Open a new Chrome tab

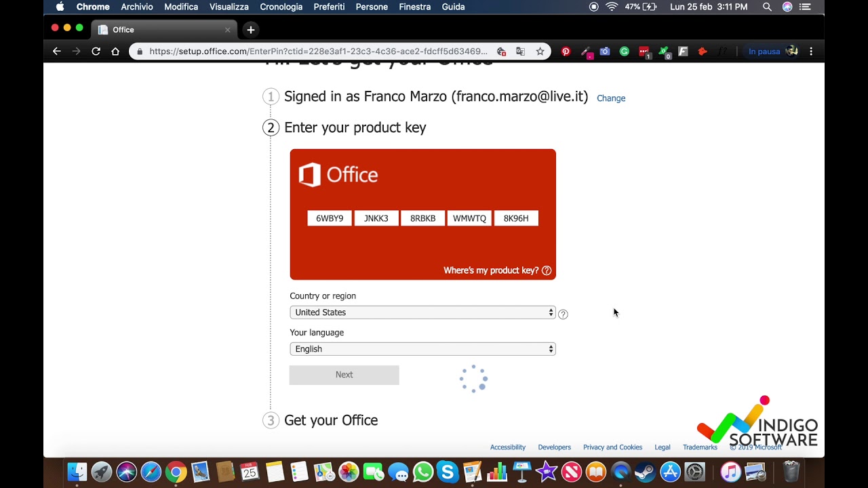coord(251,30)
